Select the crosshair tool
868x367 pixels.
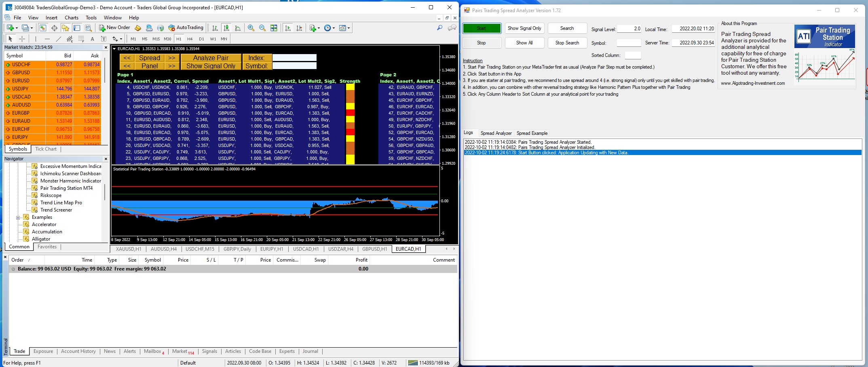click(22, 39)
